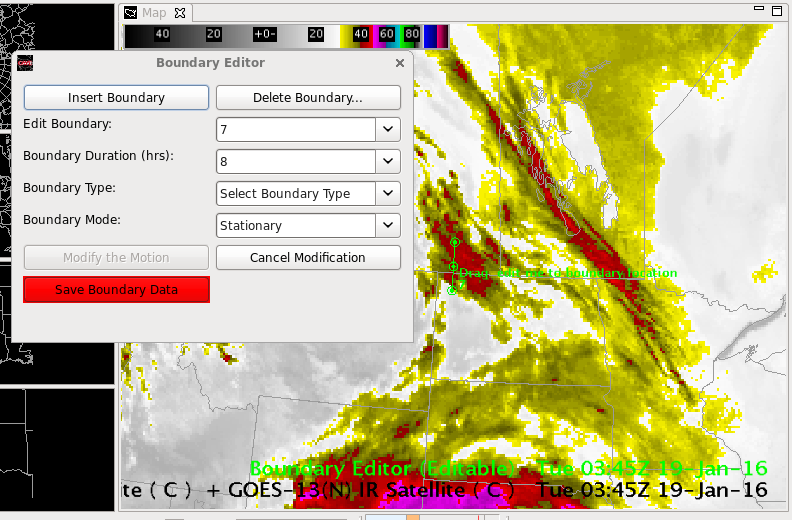Click the top vertex of boundary 7
Viewport: 792px width, 520px height.
pos(455,243)
